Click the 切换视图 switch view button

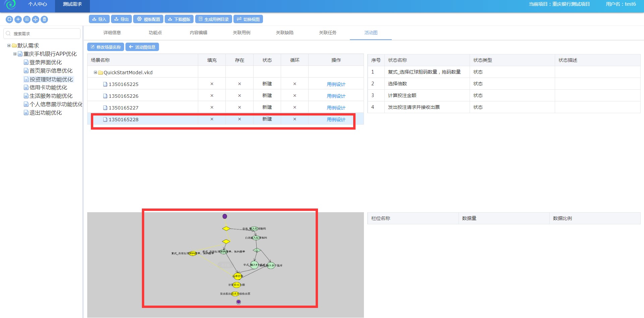pyautogui.click(x=248, y=19)
